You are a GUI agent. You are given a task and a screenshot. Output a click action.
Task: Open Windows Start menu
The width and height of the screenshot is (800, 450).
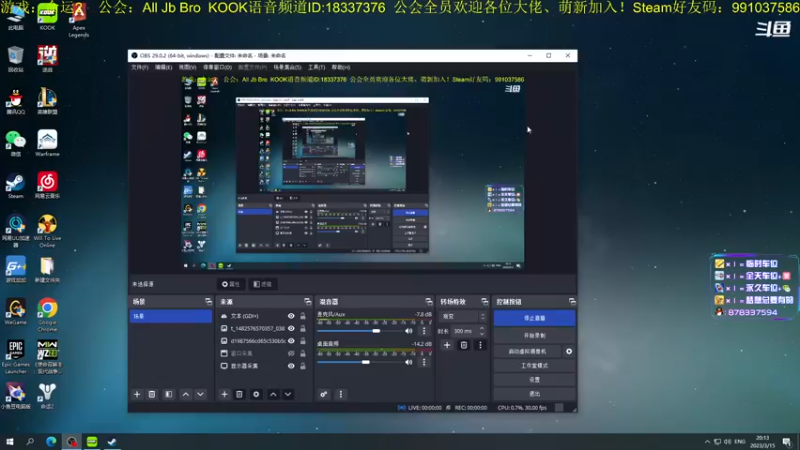pos(9,442)
